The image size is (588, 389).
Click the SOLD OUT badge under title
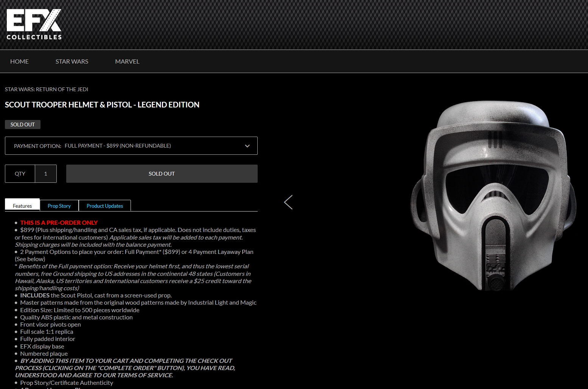[23, 124]
